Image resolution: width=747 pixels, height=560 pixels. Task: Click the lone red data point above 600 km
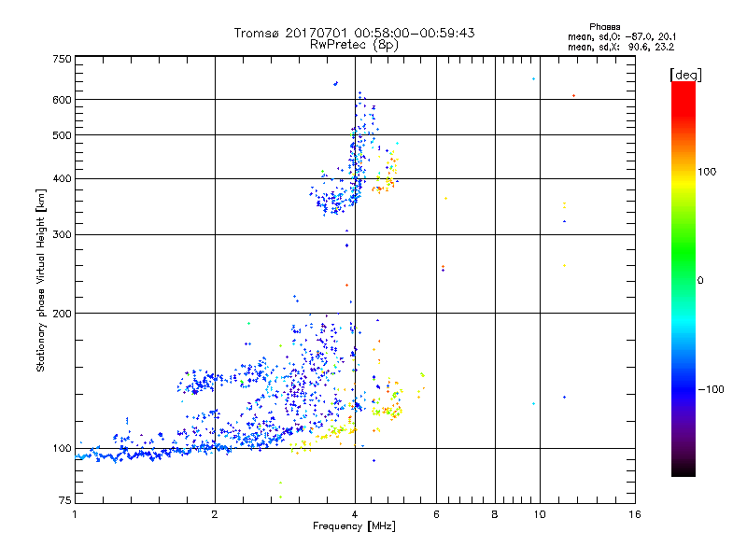coord(573,96)
